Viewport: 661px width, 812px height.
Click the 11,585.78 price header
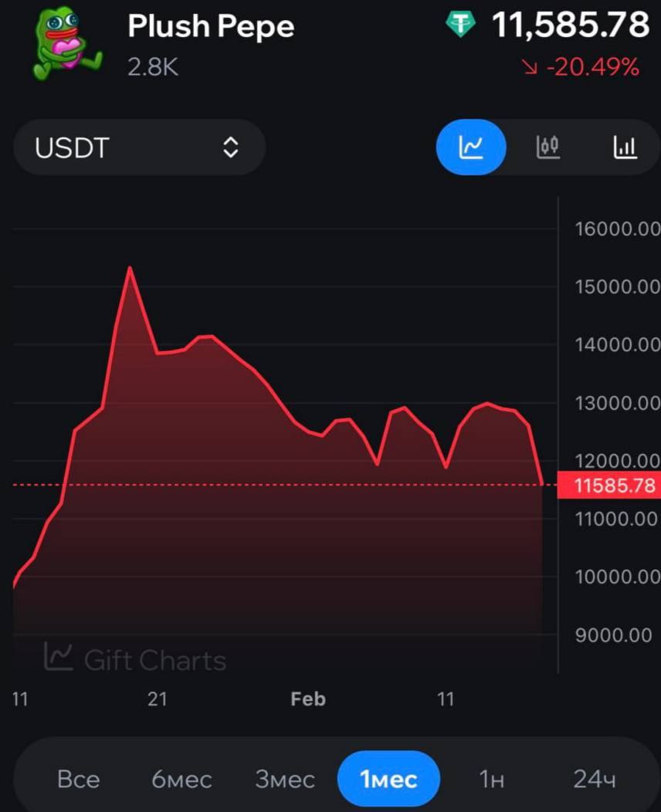(x=570, y=25)
